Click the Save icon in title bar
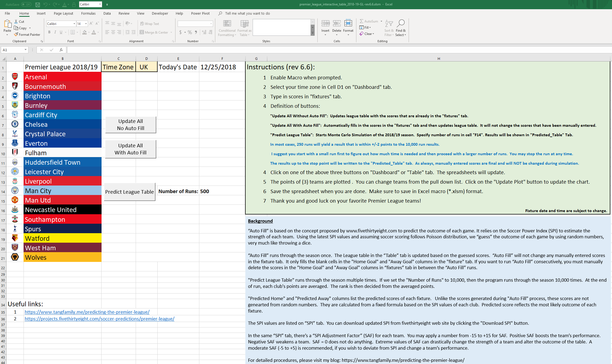 pos(38,4)
